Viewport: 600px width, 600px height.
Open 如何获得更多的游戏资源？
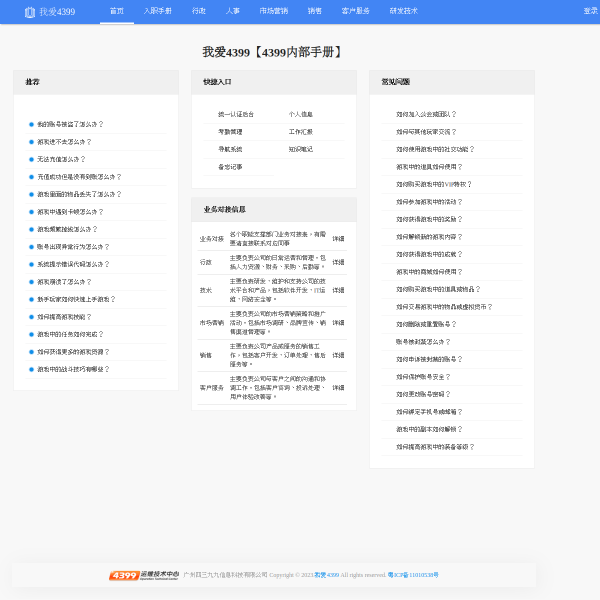73,352
